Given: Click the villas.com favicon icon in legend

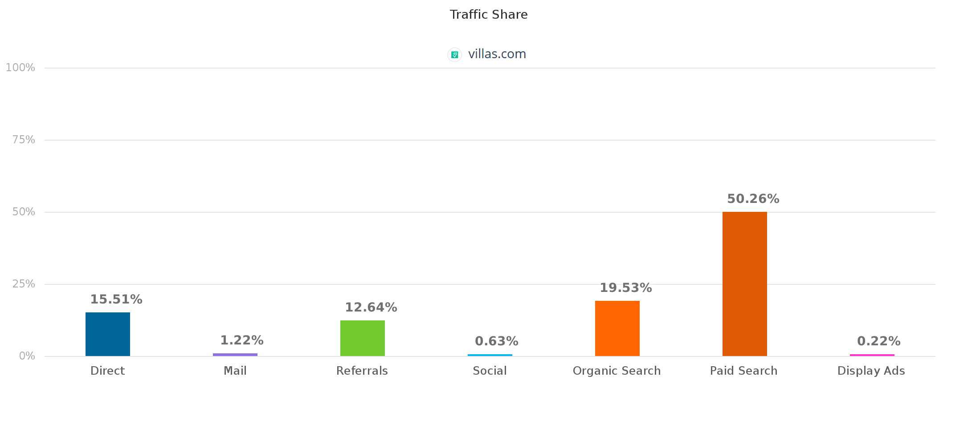Looking at the screenshot, I should point(454,55).
